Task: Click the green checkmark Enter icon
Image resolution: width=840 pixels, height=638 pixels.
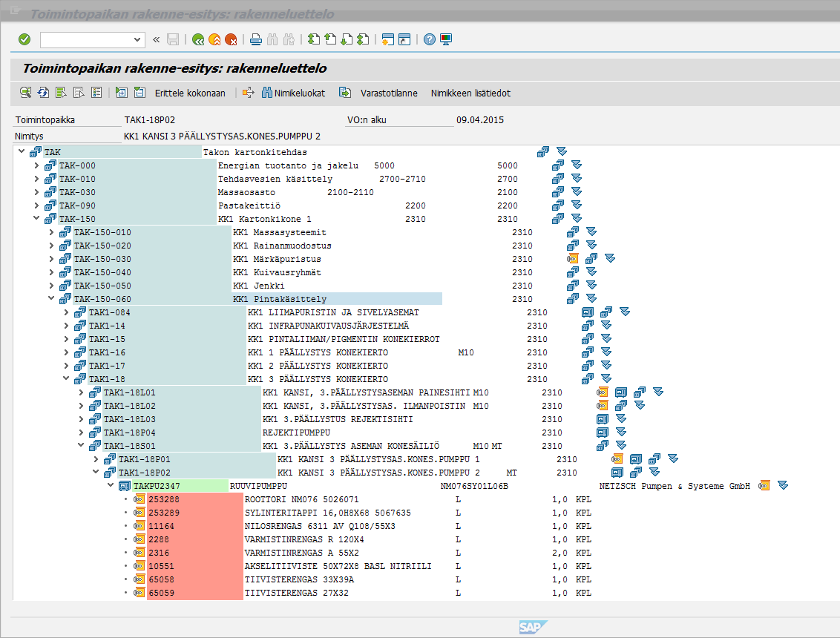Action: pyautogui.click(x=24, y=39)
